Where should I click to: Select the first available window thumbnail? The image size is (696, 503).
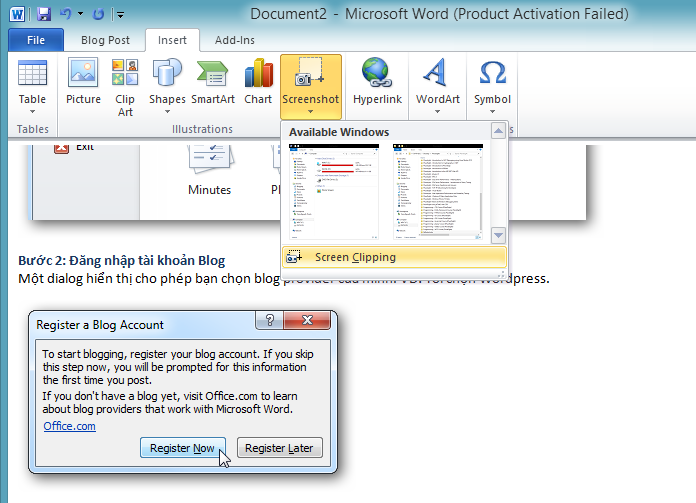(x=334, y=192)
